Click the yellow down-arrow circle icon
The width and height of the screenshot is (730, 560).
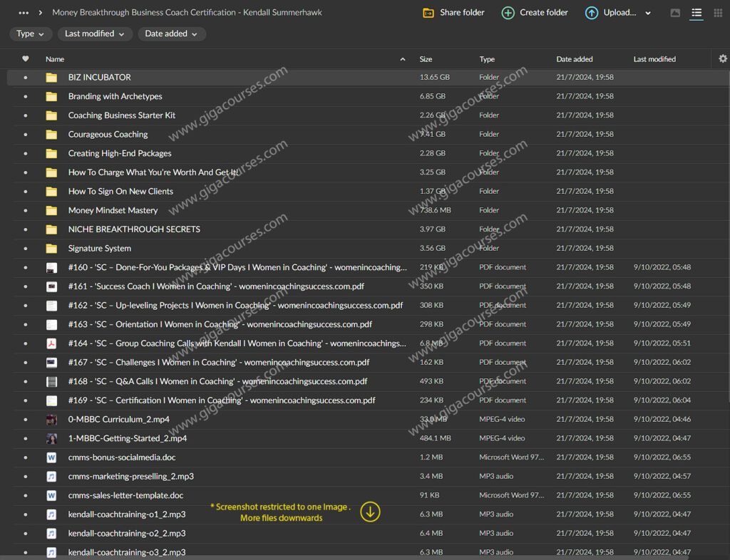tap(370, 512)
